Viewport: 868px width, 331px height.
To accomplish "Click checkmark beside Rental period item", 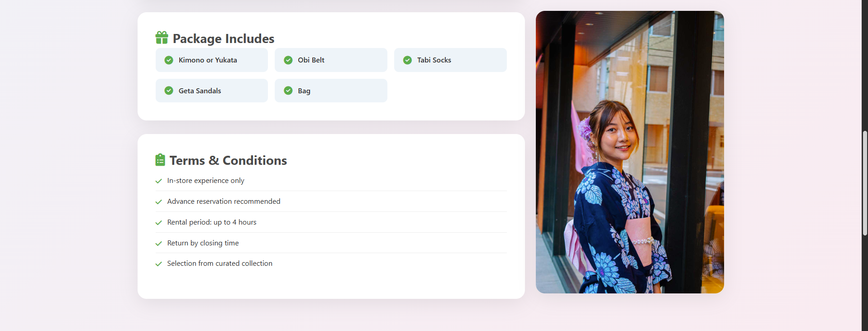I will tap(158, 223).
